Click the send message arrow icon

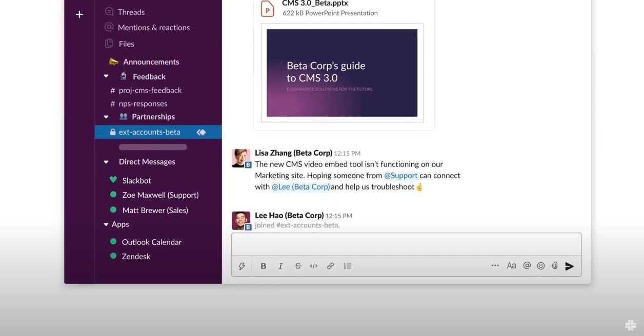[570, 266]
